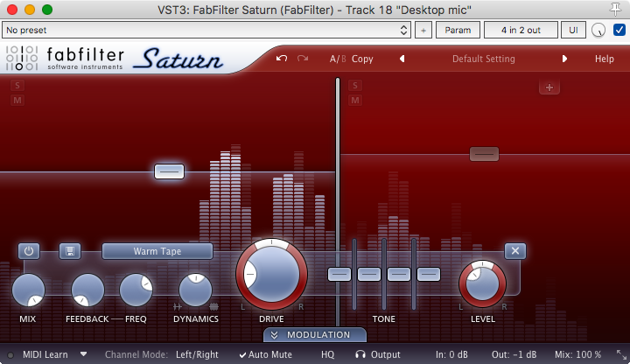The width and height of the screenshot is (630, 364).
Task: Click the 4 in 2 out routing button
Action: pyautogui.click(x=521, y=30)
